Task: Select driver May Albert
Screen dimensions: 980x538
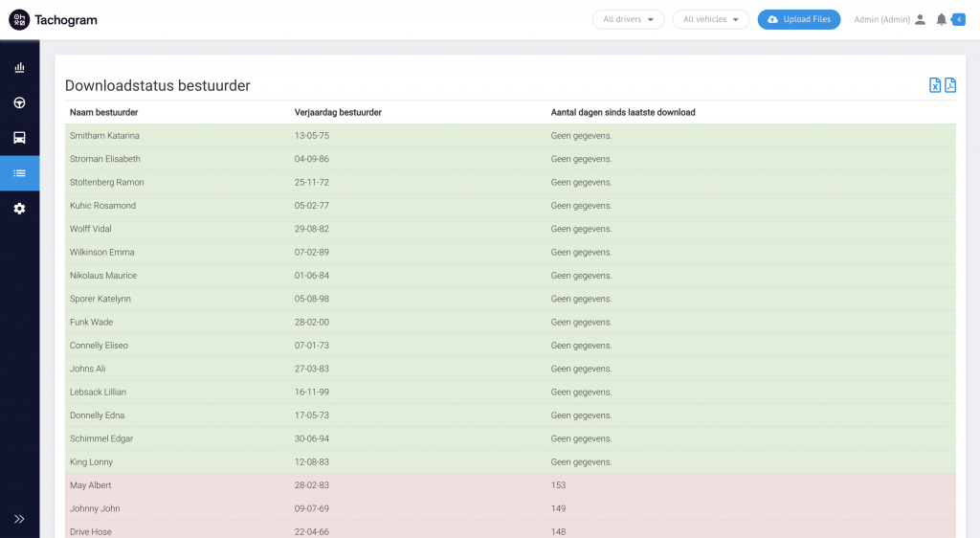Action: 91,485
